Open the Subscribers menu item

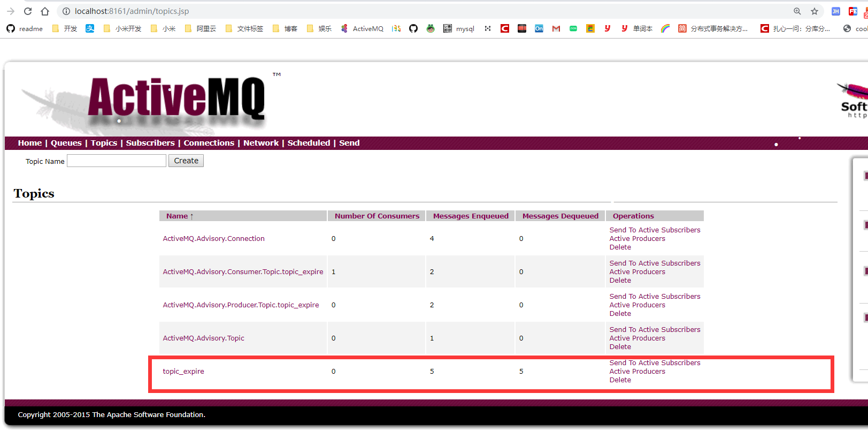click(x=150, y=143)
